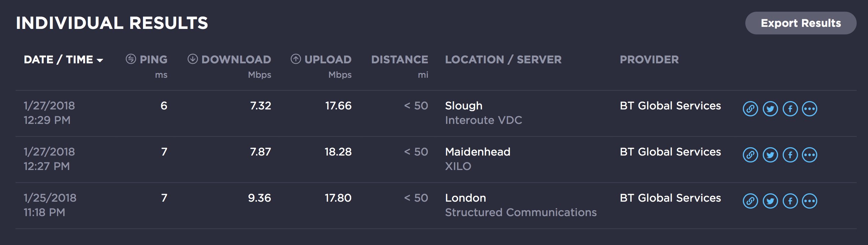Open more options for the Slough result
This screenshot has width=868, height=245.
click(810, 109)
